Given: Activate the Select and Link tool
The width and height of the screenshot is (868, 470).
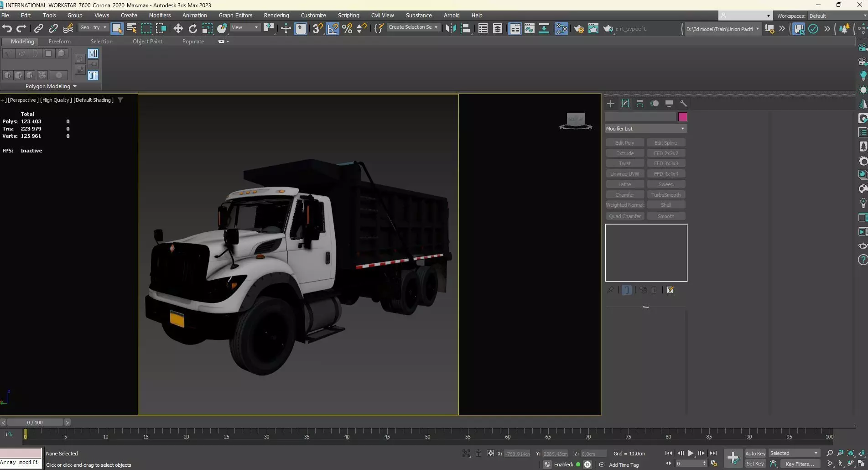Looking at the screenshot, I should tap(39, 28).
